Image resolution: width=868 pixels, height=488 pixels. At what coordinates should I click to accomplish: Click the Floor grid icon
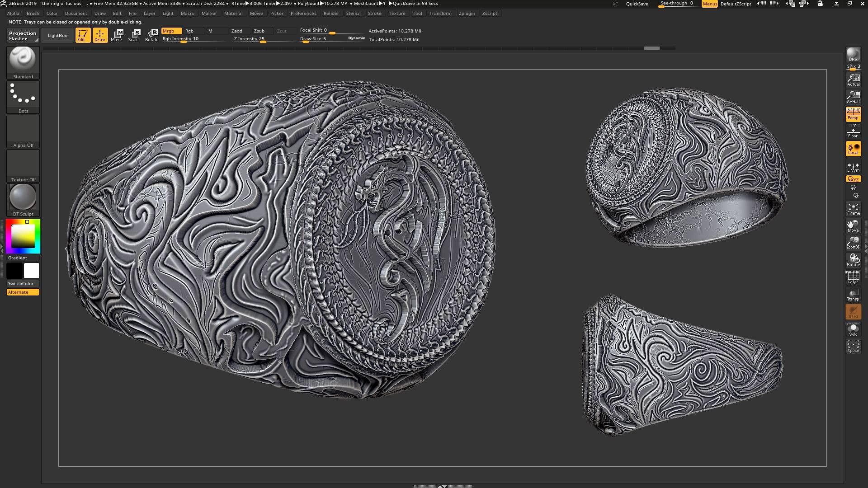pyautogui.click(x=853, y=132)
